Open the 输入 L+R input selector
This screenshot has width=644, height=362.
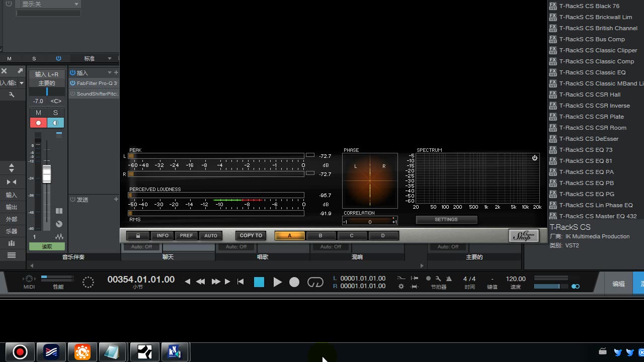(x=47, y=74)
